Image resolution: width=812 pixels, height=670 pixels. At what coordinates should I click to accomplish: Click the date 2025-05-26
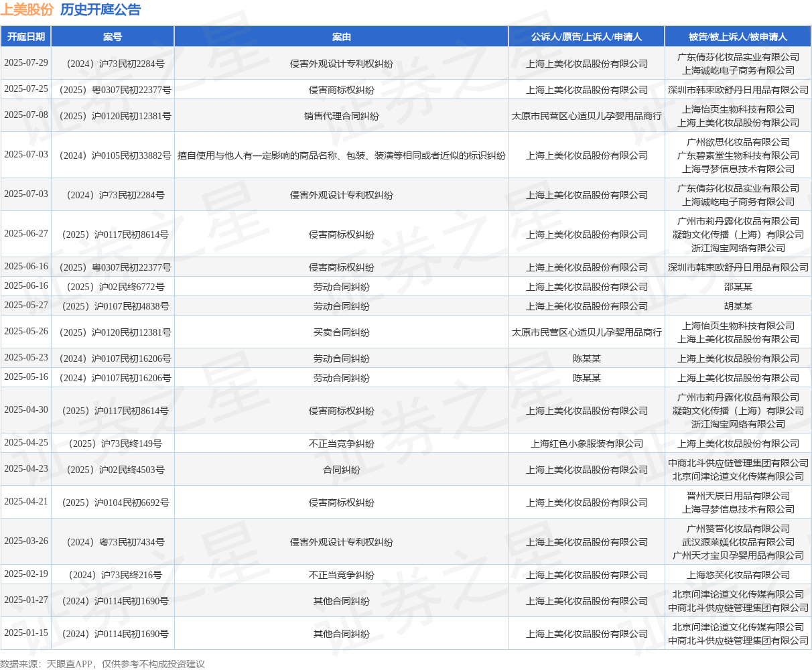26,331
